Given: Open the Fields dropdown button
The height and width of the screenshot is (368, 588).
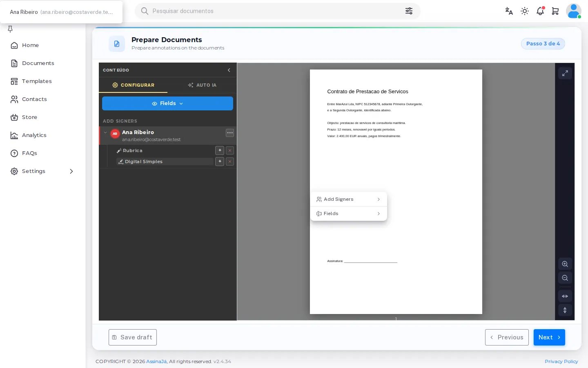Looking at the screenshot, I should coord(167,103).
